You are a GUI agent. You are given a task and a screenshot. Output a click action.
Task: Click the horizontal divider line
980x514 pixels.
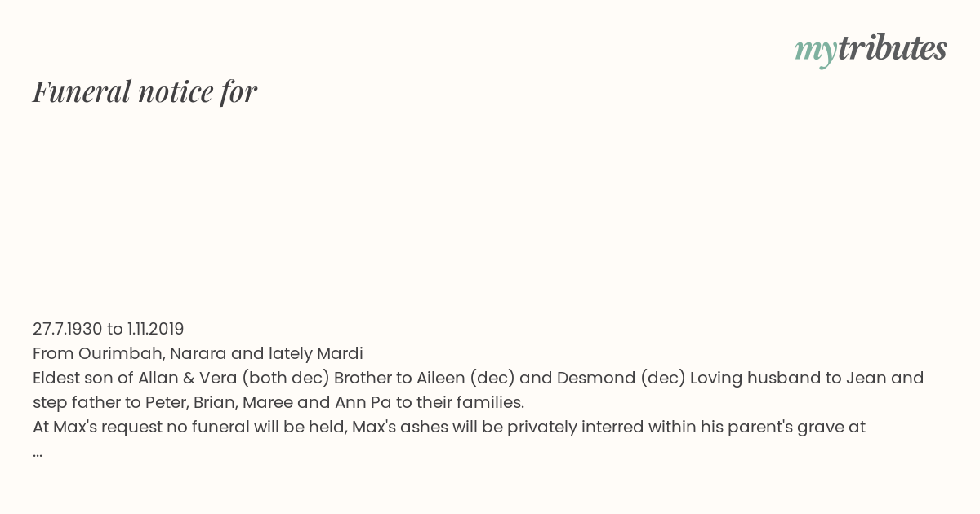pyautogui.click(x=490, y=290)
